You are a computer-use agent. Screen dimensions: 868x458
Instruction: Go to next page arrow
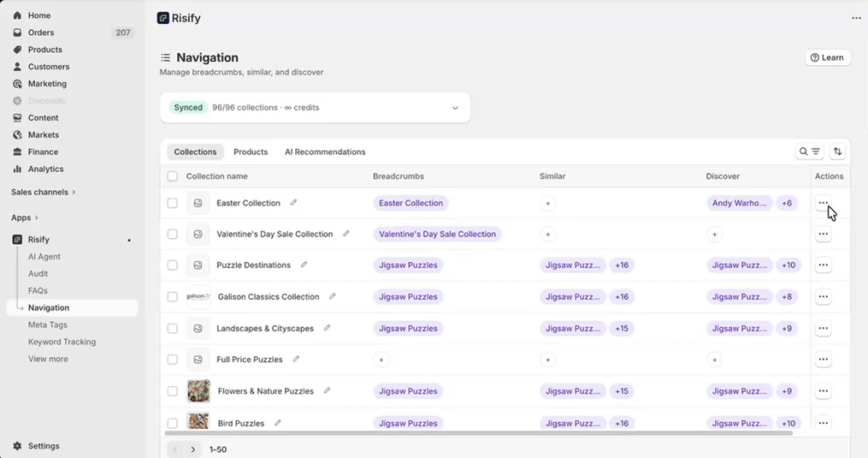click(193, 449)
